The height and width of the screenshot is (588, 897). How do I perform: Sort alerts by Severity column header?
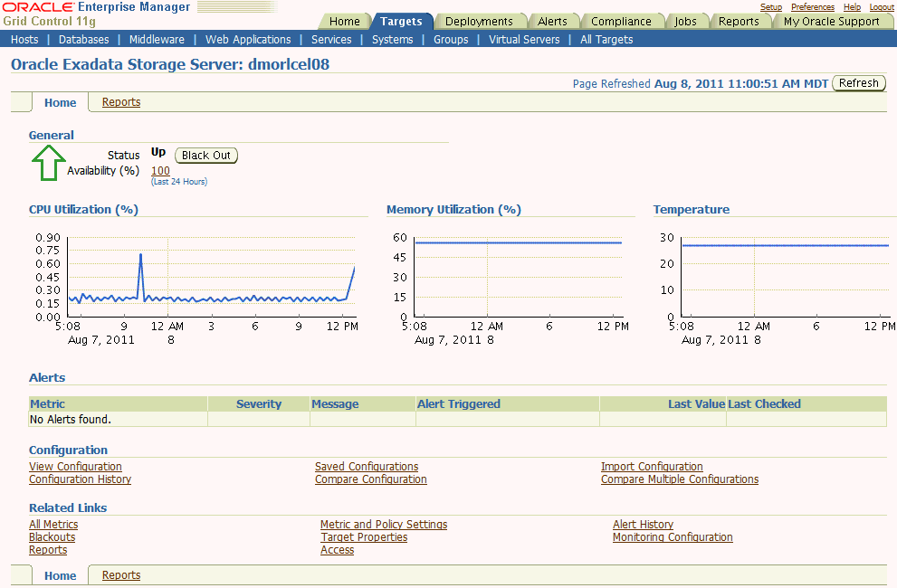(x=259, y=403)
